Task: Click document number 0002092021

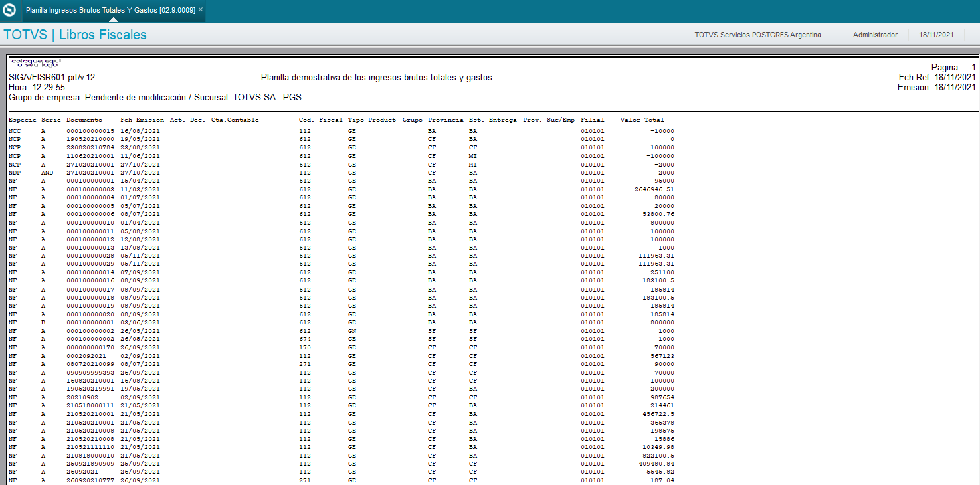Action: 86,356
